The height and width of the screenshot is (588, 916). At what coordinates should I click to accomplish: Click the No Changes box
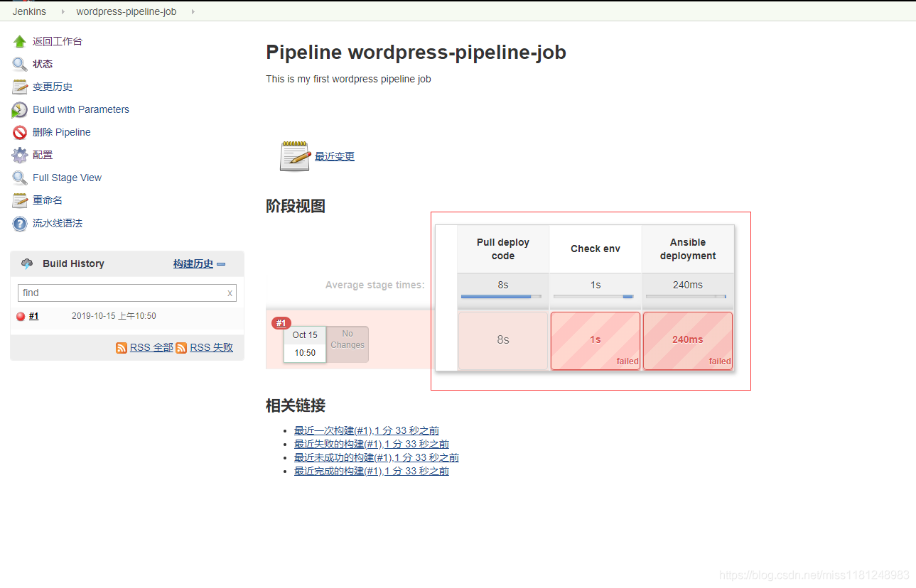point(347,344)
